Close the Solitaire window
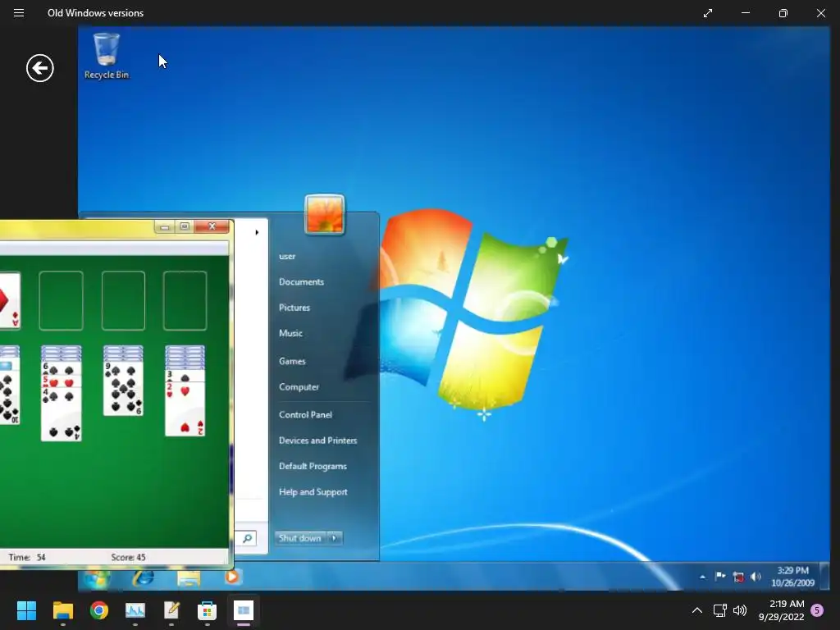 pos(212,226)
